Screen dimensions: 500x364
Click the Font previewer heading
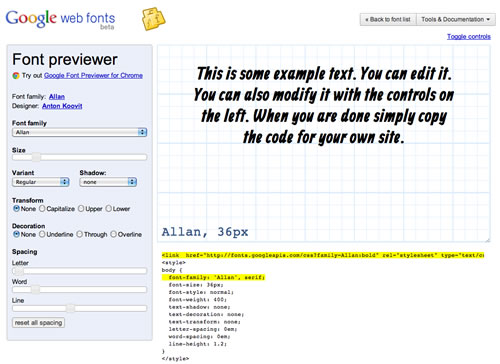65,60
